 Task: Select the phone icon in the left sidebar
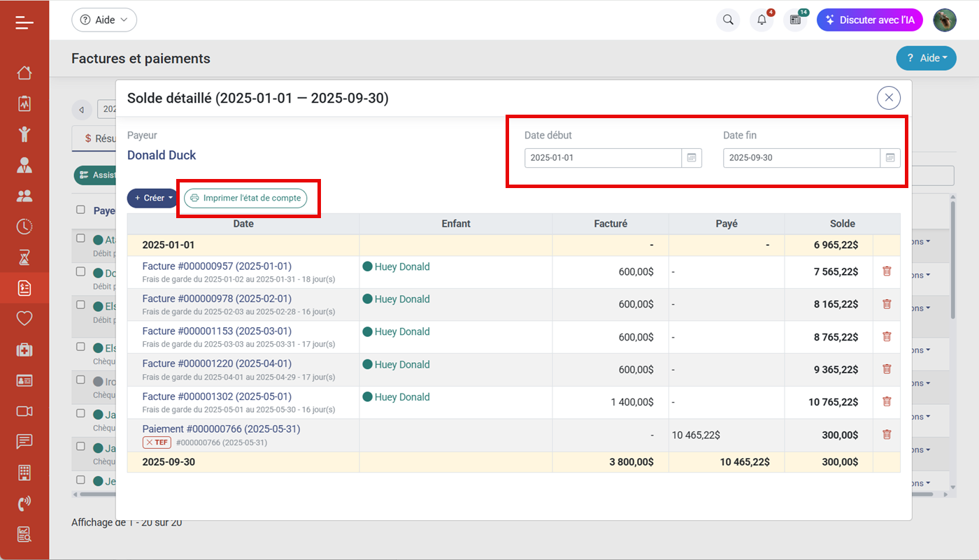click(24, 503)
